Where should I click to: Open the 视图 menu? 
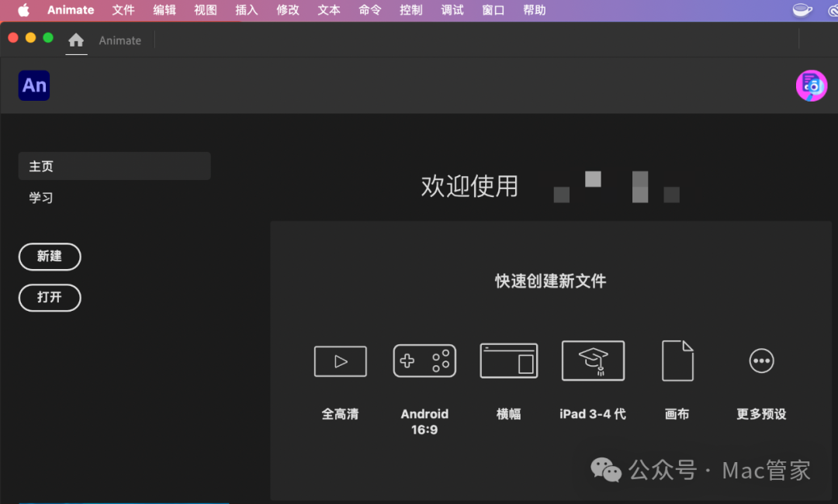(x=206, y=10)
